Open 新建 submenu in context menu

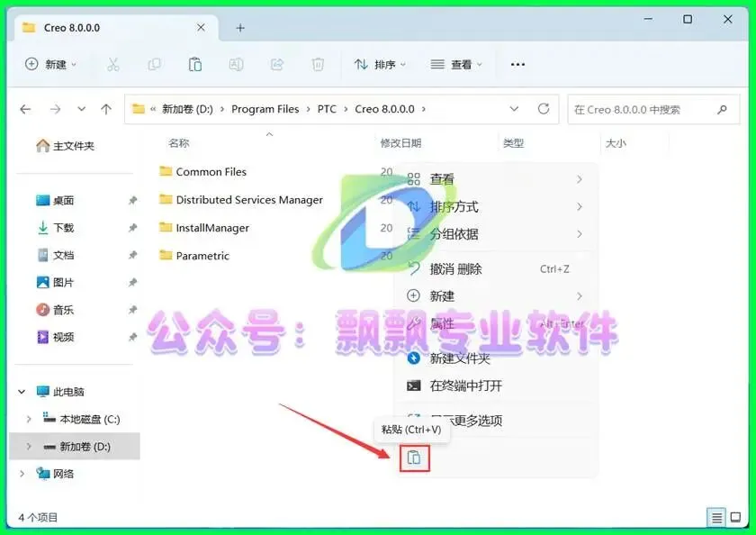click(496, 295)
